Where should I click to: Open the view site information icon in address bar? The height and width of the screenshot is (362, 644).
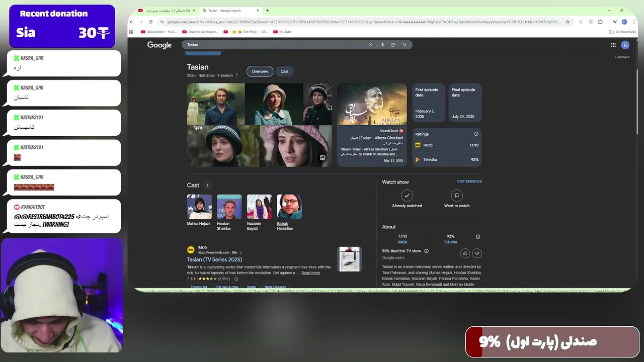tap(162, 22)
